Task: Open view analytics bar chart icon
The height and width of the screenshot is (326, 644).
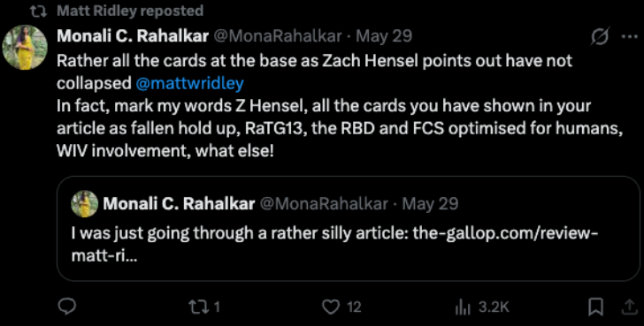Action: point(462,307)
